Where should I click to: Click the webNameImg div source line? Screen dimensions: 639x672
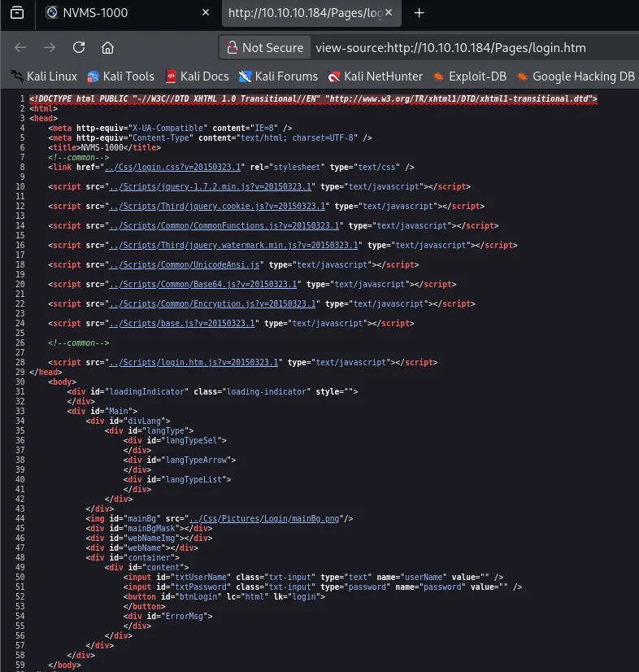(149, 539)
